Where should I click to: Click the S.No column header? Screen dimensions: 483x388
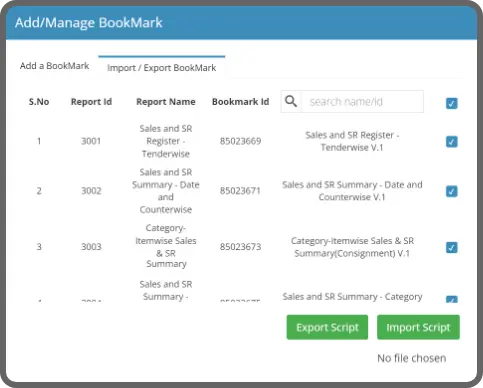click(x=39, y=102)
